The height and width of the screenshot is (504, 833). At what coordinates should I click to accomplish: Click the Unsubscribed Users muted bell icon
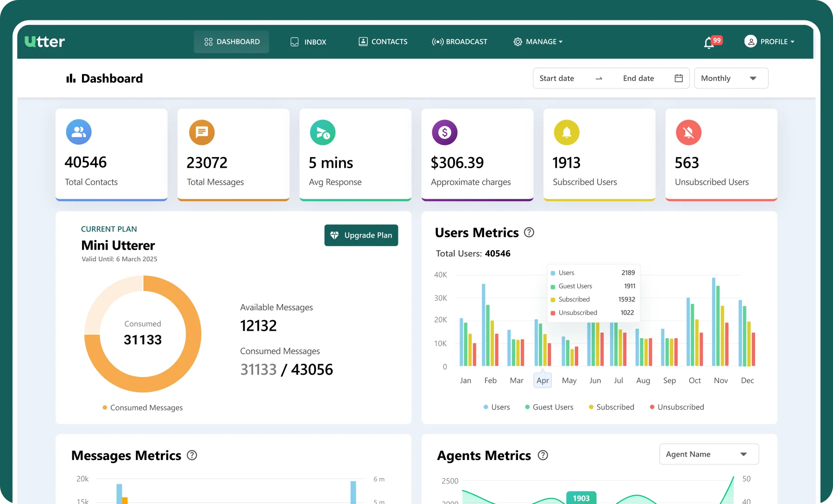(688, 132)
